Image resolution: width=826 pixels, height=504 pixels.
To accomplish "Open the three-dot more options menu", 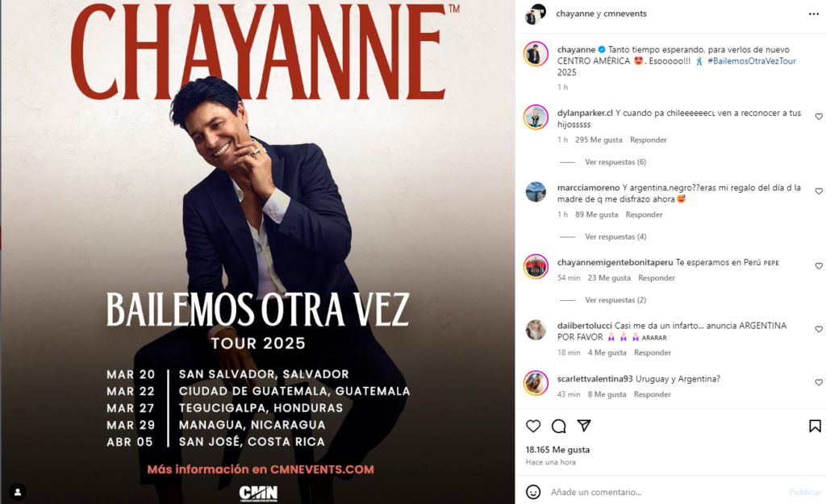I will (x=813, y=15).
